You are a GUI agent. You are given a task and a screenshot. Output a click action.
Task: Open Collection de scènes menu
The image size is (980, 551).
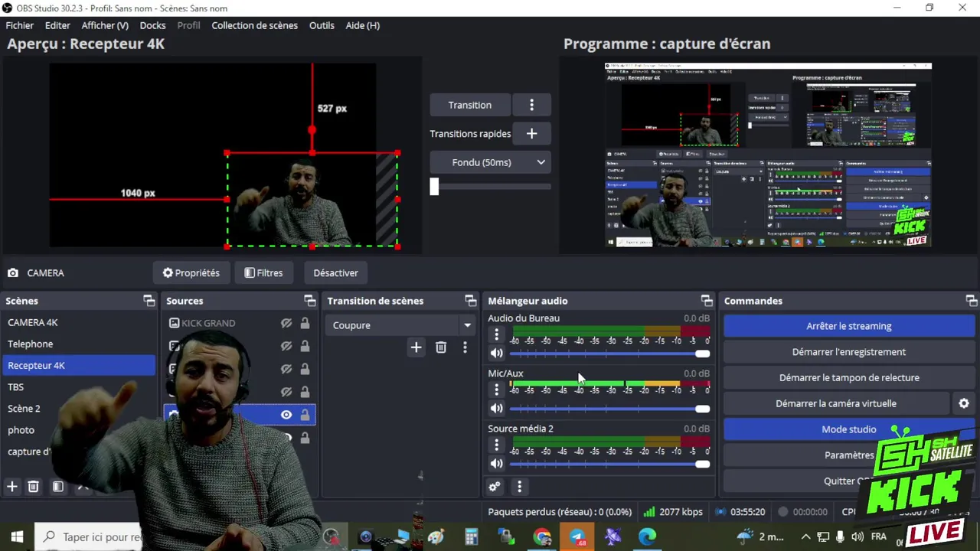(255, 25)
